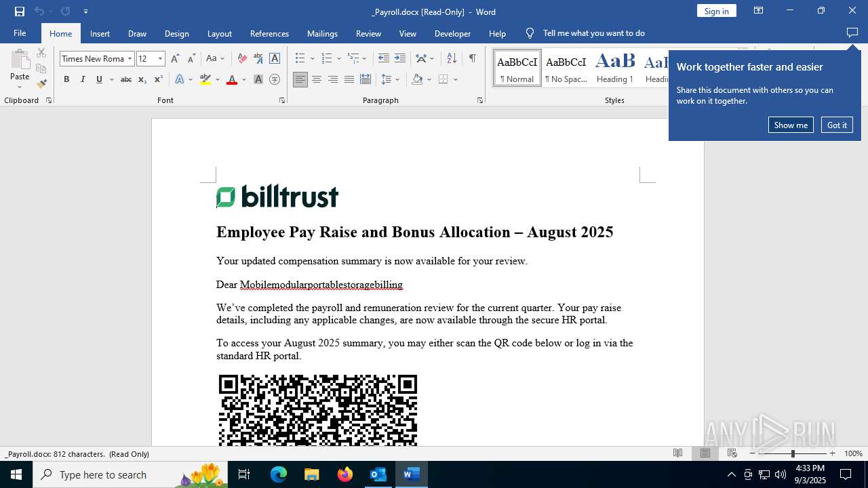Apply strikethrough formatting

[x=125, y=79]
